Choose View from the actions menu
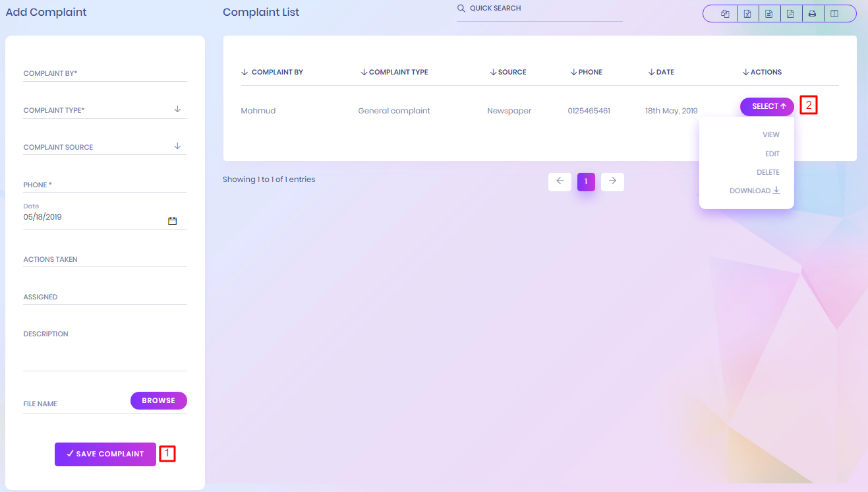 pos(770,135)
